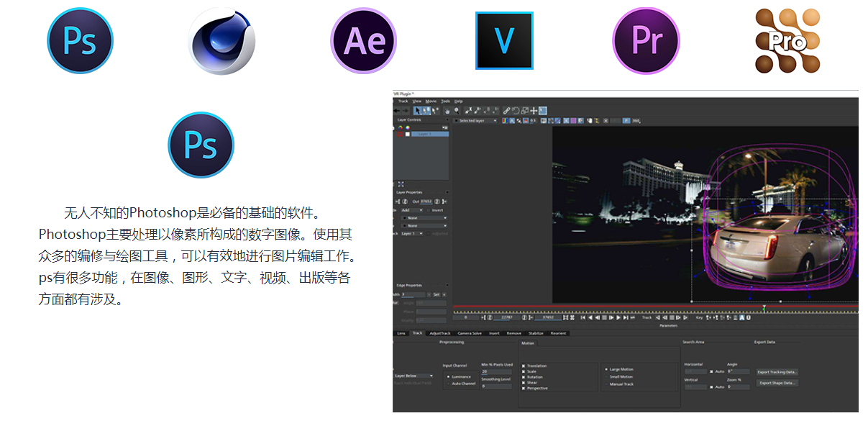
Task: Open the Add blend mode dropdown
Action: tap(412, 210)
